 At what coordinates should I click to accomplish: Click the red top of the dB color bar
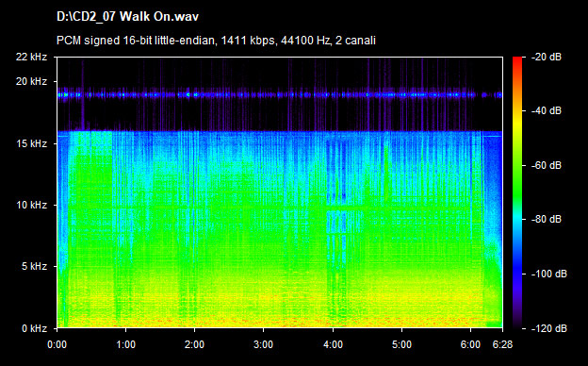[517, 60]
